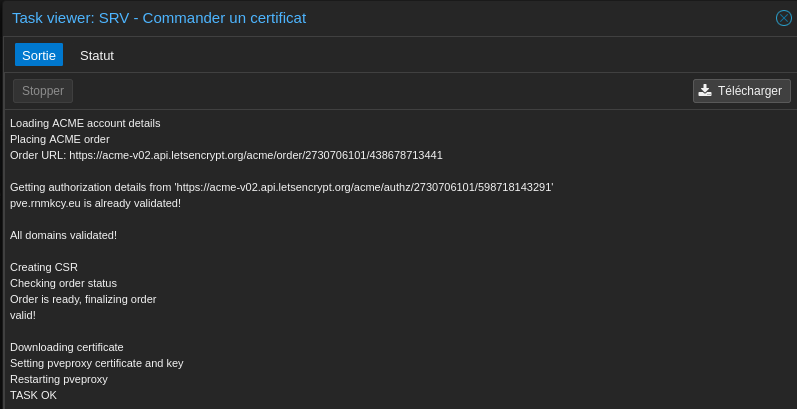The image size is (797, 409).
Task: Click the 'Restarting pveproxy' log line
Action: [59, 379]
